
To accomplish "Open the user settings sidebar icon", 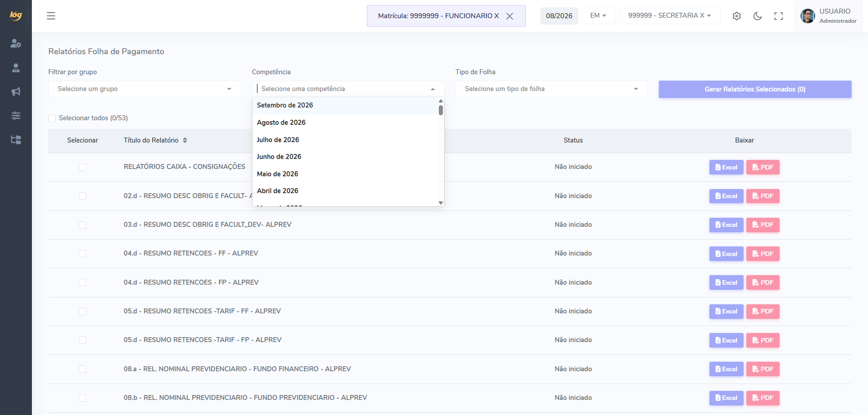I will (16, 43).
